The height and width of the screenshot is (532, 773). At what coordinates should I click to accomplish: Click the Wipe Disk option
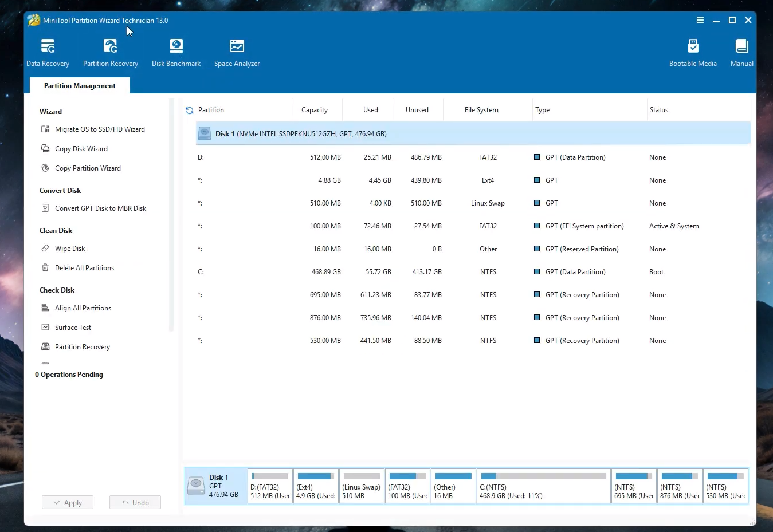(x=70, y=249)
